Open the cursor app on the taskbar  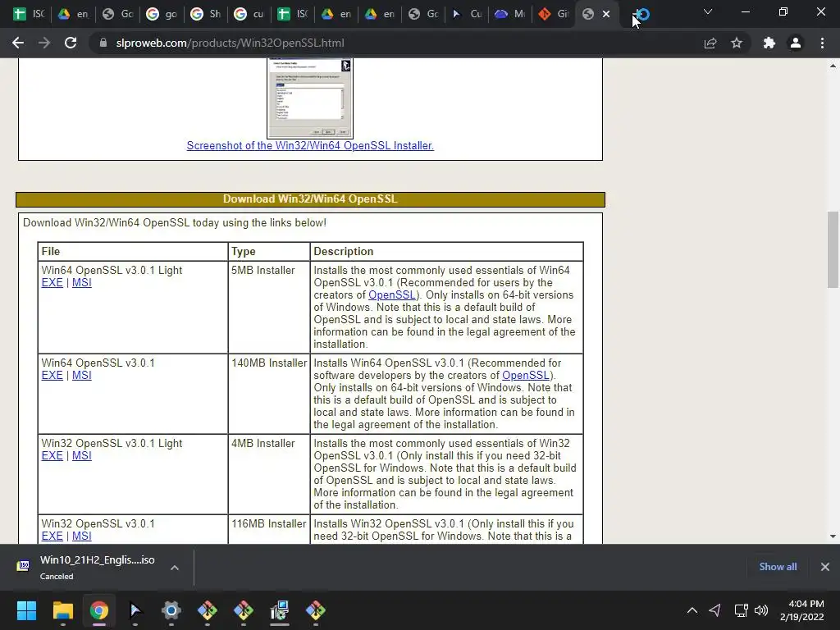[x=135, y=610]
